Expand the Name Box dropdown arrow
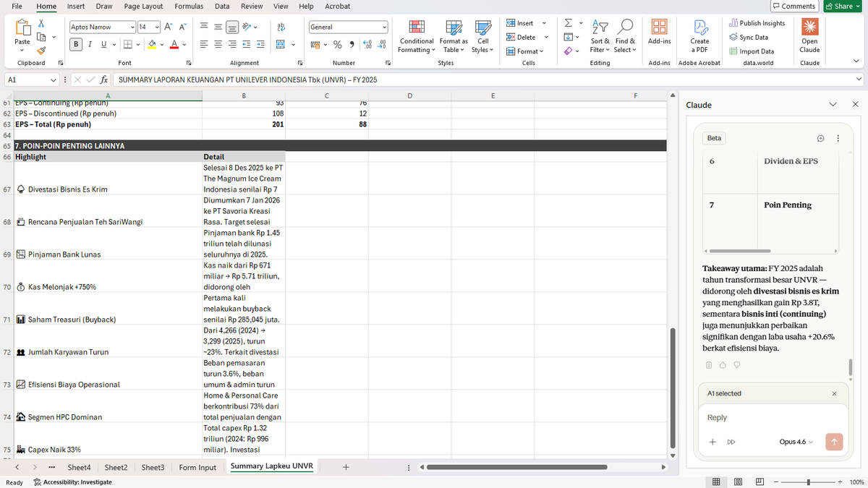 (x=54, y=80)
